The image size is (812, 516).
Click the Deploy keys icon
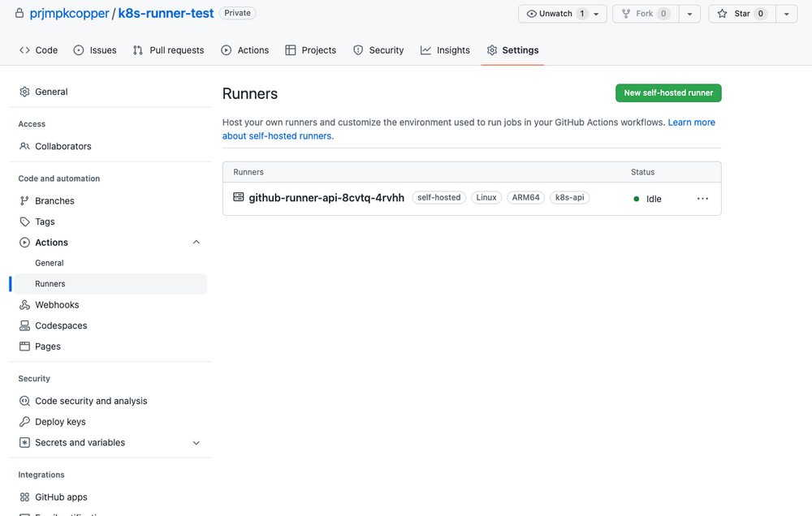pyautogui.click(x=24, y=421)
